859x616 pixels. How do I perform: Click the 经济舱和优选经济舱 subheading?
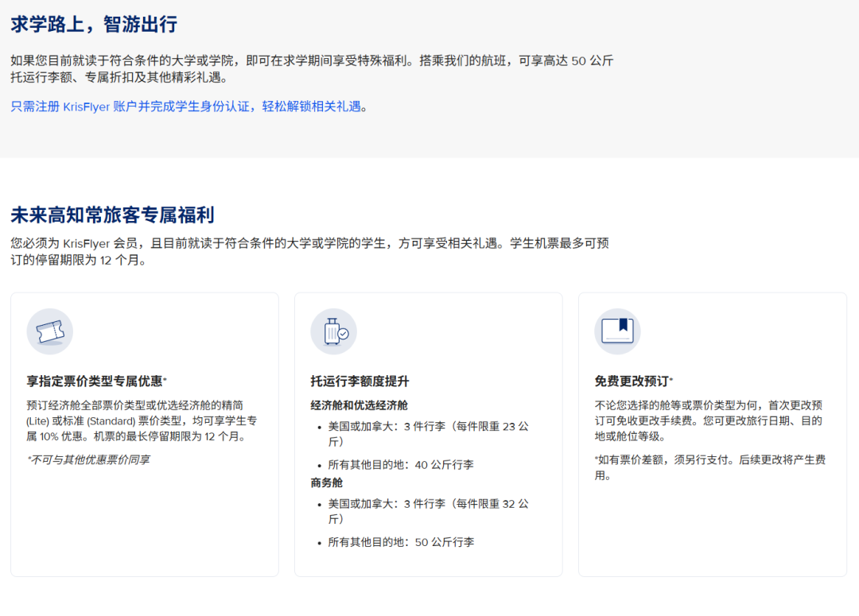pos(359,405)
